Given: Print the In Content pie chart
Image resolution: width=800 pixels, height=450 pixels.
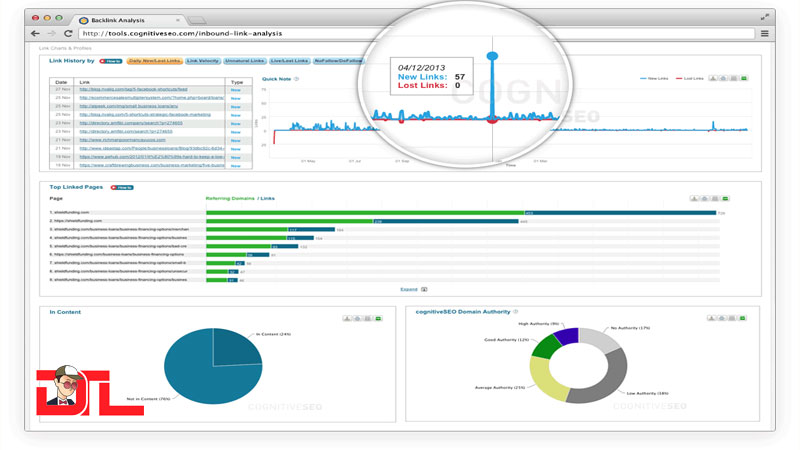Looking at the screenshot, I should pos(357,318).
